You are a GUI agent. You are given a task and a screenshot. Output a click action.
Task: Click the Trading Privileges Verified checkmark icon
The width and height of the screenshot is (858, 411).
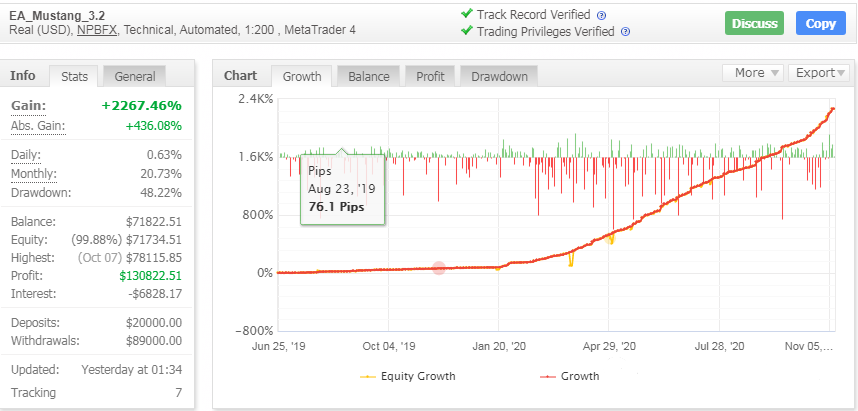click(466, 30)
